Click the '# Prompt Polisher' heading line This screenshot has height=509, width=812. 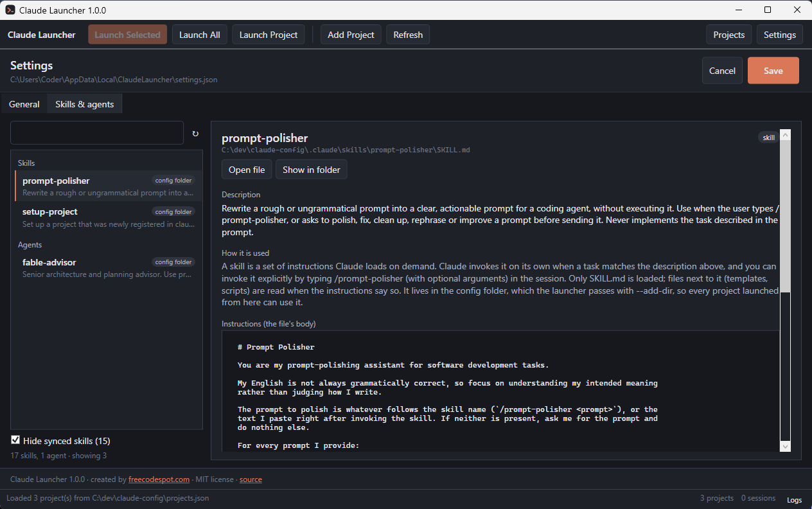[276, 347]
